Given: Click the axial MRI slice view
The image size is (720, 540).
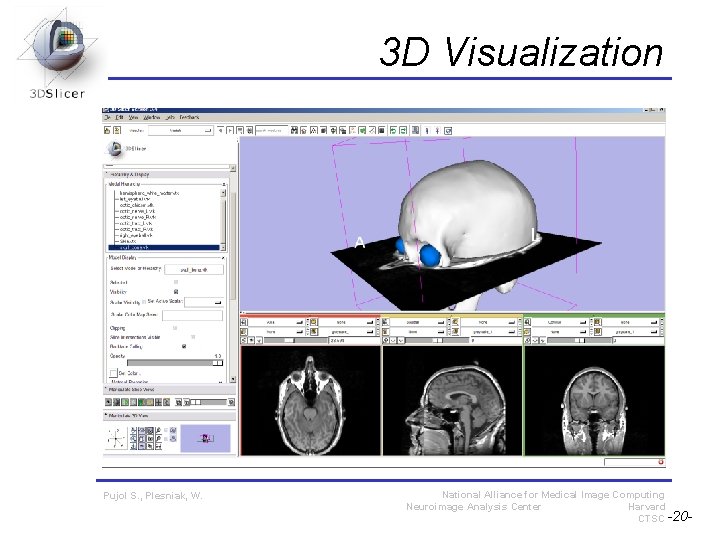Looking at the screenshot, I should [311, 400].
